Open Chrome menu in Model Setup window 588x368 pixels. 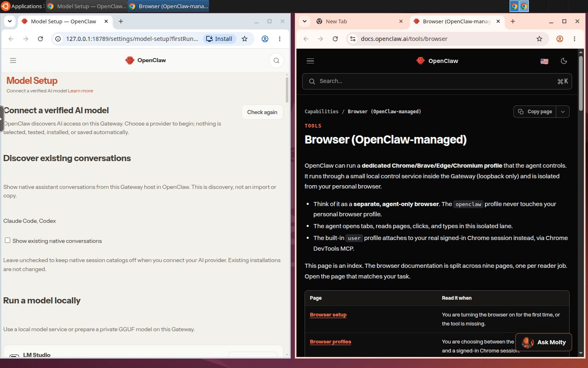click(x=280, y=39)
